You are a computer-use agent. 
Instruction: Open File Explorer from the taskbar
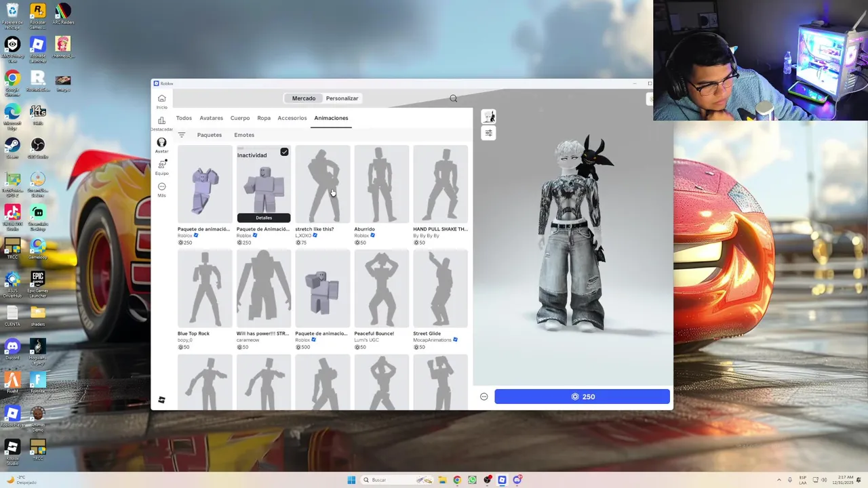pyautogui.click(x=442, y=480)
